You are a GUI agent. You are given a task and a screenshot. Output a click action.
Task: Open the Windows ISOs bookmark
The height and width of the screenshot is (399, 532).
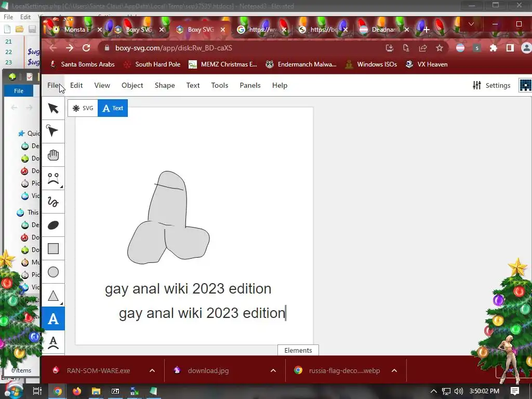(x=371, y=64)
